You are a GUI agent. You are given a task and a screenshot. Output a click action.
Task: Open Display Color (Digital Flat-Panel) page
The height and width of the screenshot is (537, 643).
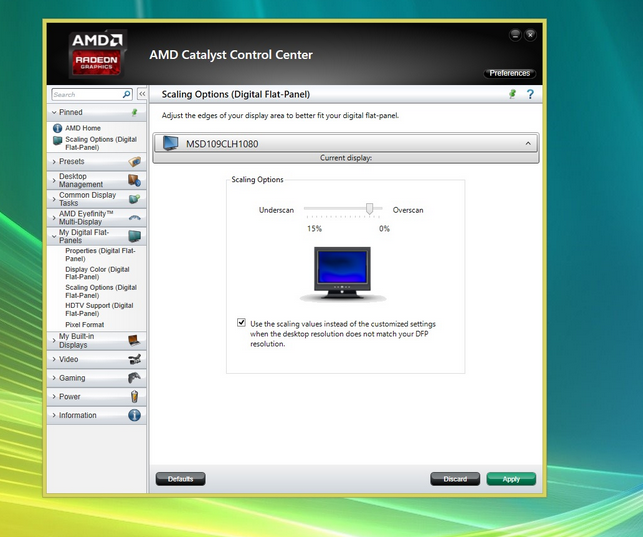[97, 273]
